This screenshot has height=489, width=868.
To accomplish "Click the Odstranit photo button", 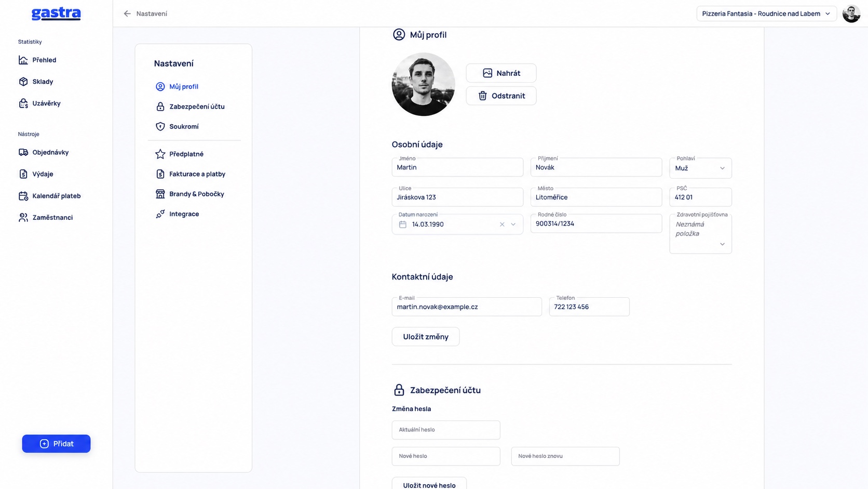I will (x=501, y=96).
